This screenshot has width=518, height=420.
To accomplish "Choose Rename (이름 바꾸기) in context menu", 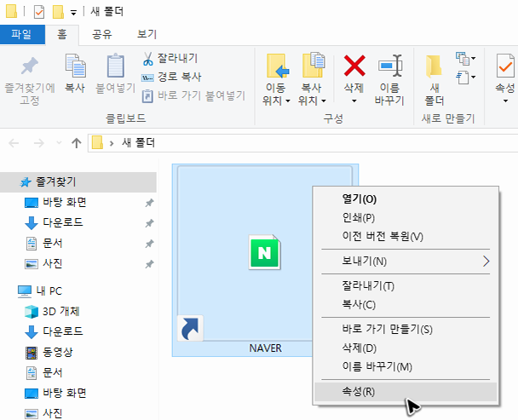I will coord(406,367).
